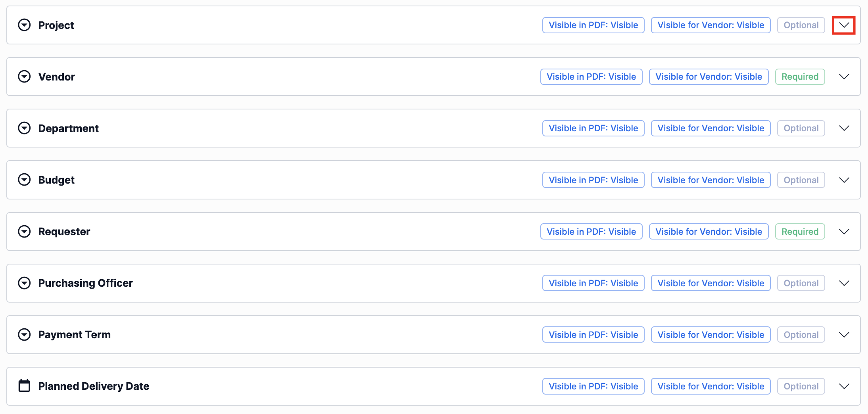868x414 pixels.
Task: Toggle Visible in PDF badge for Vendor
Action: pos(591,77)
